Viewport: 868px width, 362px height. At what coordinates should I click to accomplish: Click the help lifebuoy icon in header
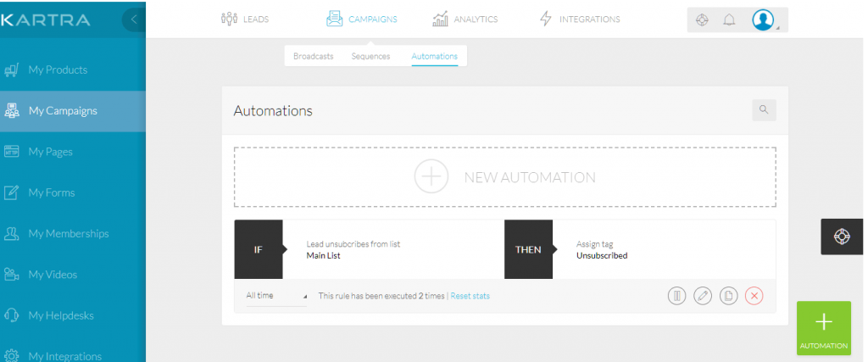(x=702, y=20)
